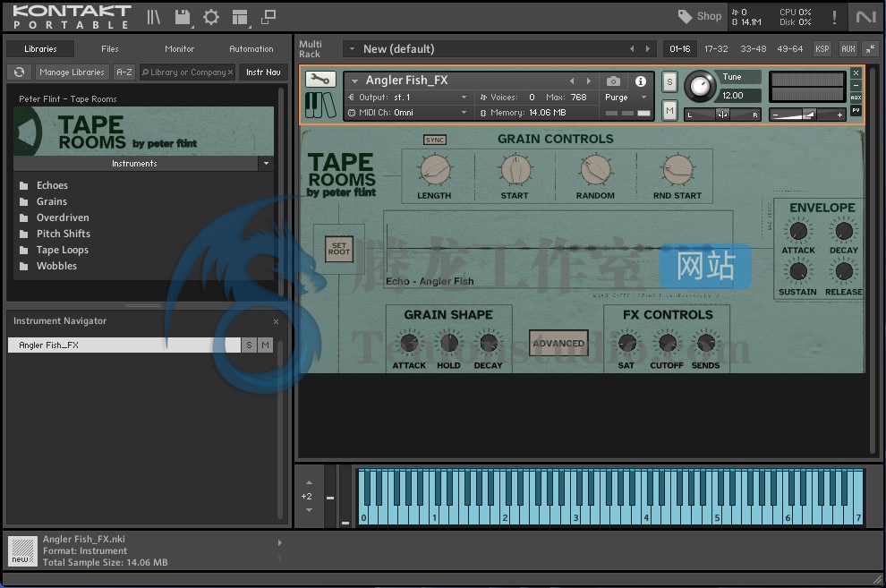886x588 pixels.
Task: Switch to the Files tab
Action: [x=109, y=49]
